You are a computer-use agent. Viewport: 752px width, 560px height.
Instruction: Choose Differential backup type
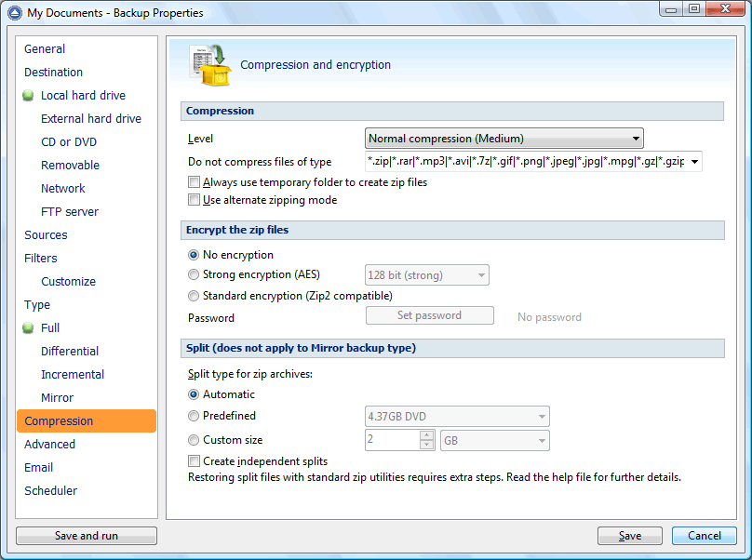[x=70, y=352]
